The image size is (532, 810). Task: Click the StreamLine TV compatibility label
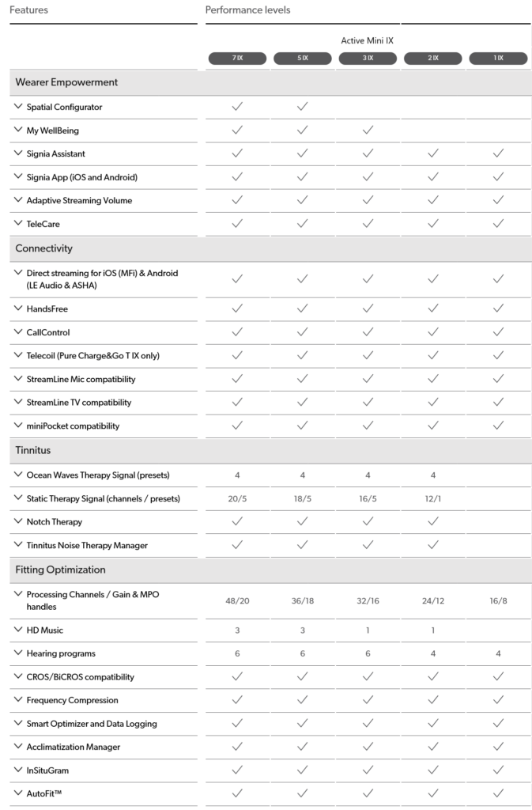point(79,403)
